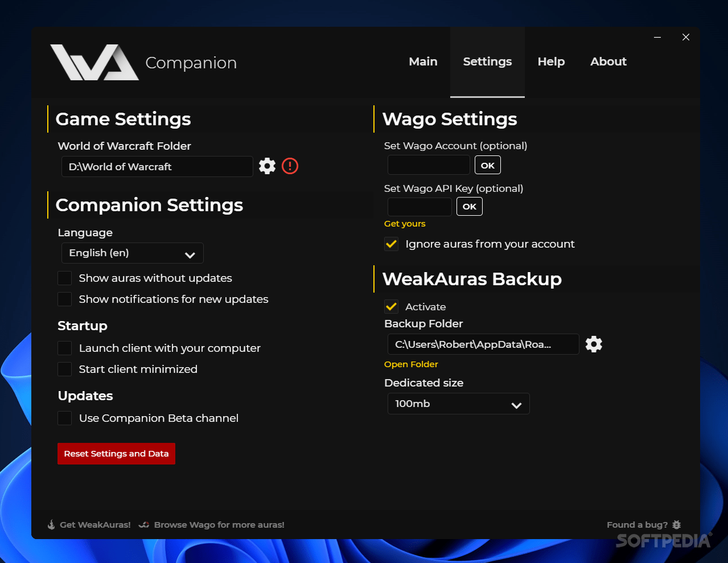Viewport: 728px width, 563px height.
Task: Open the Dedicated size dropdown
Action: (458, 404)
